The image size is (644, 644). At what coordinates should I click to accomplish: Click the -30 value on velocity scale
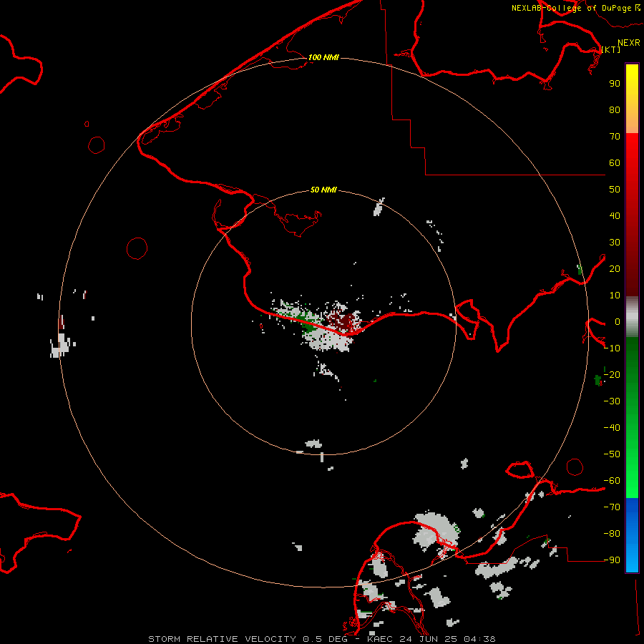click(612, 401)
